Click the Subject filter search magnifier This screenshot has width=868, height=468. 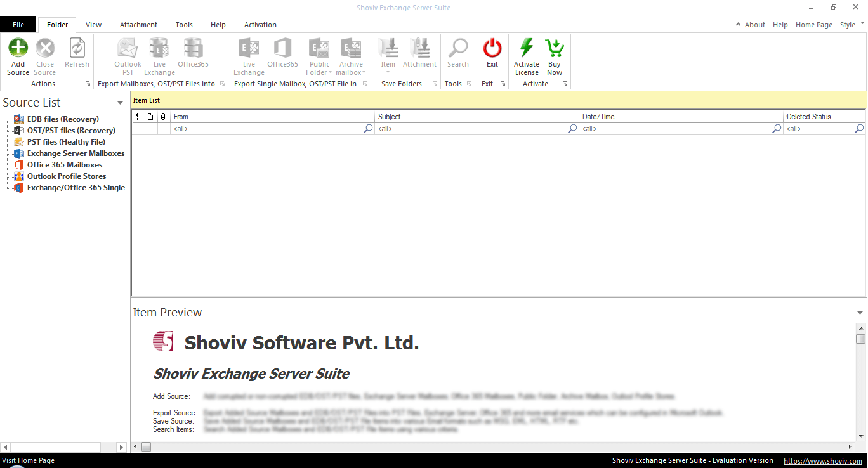coord(573,129)
